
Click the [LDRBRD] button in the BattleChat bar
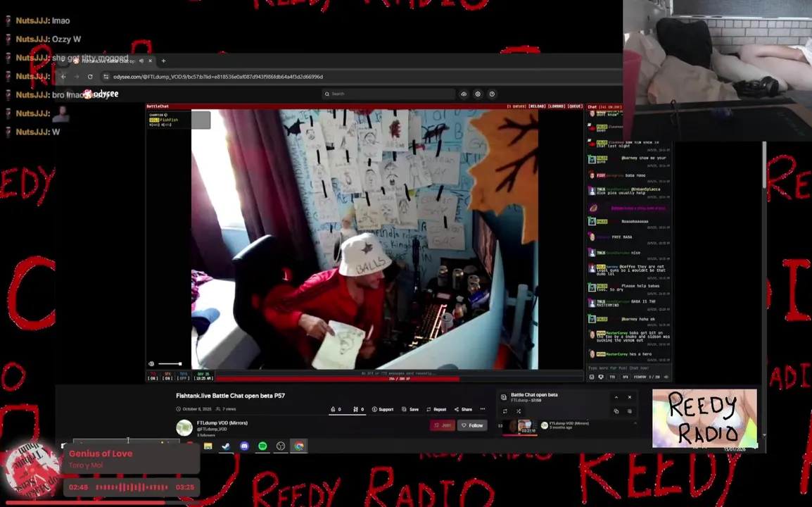click(x=557, y=106)
